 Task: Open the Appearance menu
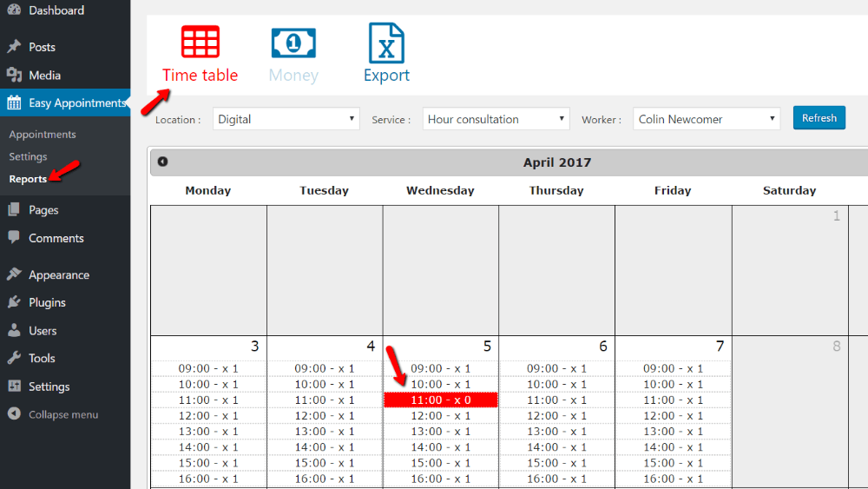tap(58, 274)
